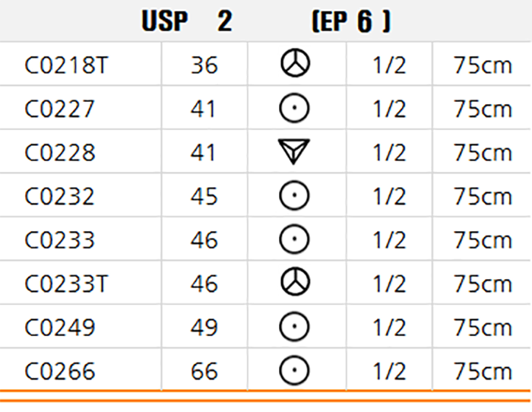Click the round-body needle icon for C0227

point(294,108)
